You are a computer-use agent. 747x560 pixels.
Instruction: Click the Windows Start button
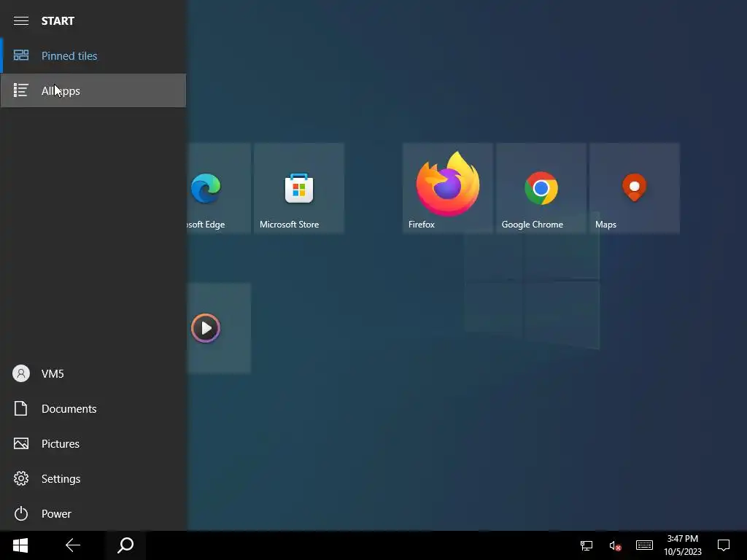point(20,545)
